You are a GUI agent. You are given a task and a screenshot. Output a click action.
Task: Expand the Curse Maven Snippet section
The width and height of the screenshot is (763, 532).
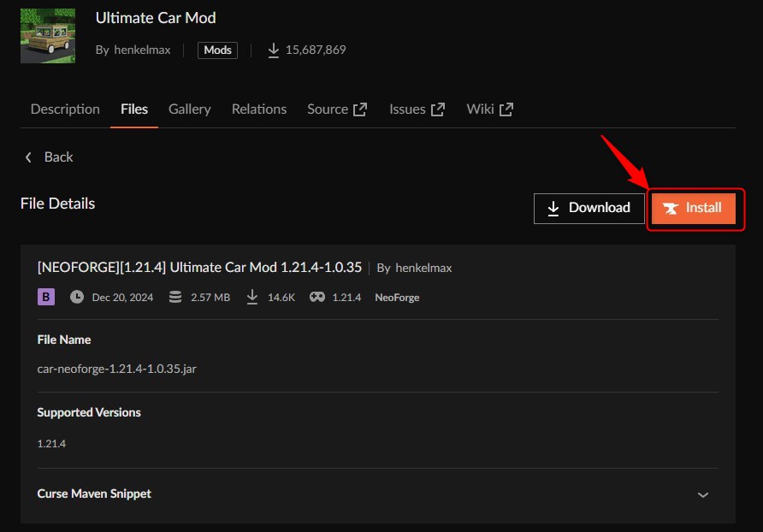point(377,494)
